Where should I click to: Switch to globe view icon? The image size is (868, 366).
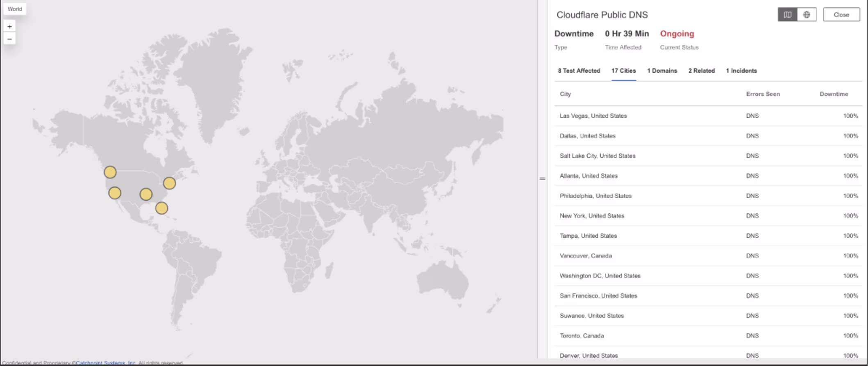pos(807,15)
